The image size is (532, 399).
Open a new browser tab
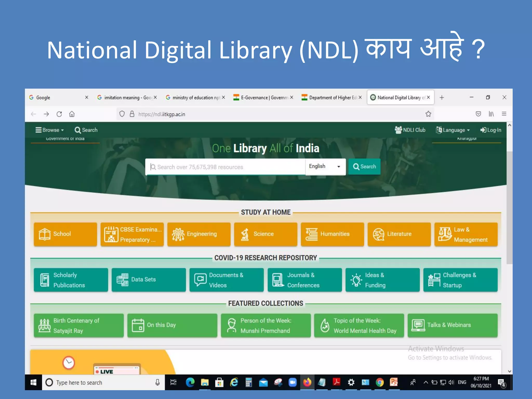coord(442,97)
